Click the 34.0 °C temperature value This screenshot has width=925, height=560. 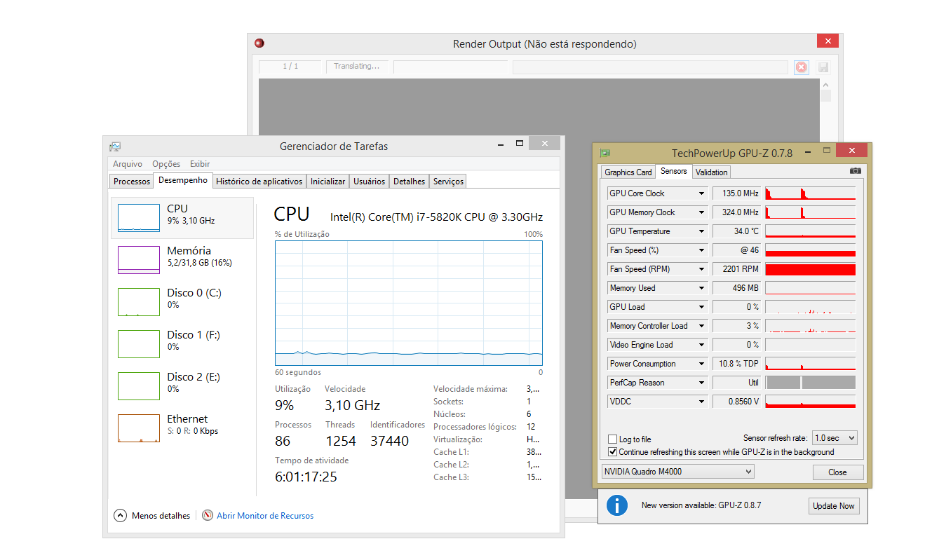pyautogui.click(x=737, y=231)
